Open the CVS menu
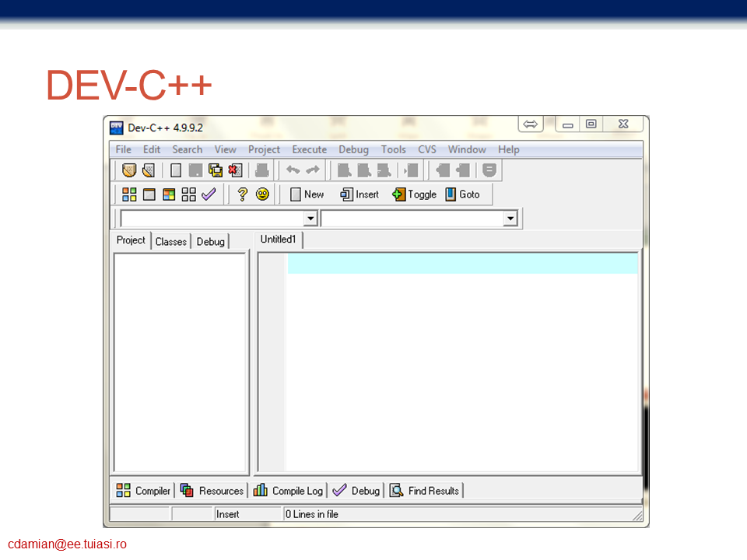 point(427,149)
